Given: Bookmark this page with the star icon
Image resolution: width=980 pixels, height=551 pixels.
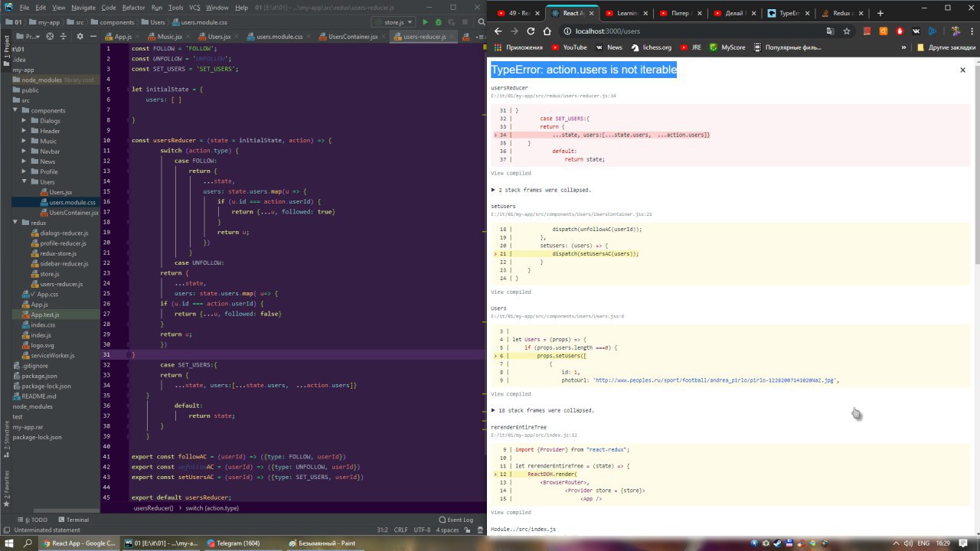Looking at the screenshot, I should tap(847, 31).
